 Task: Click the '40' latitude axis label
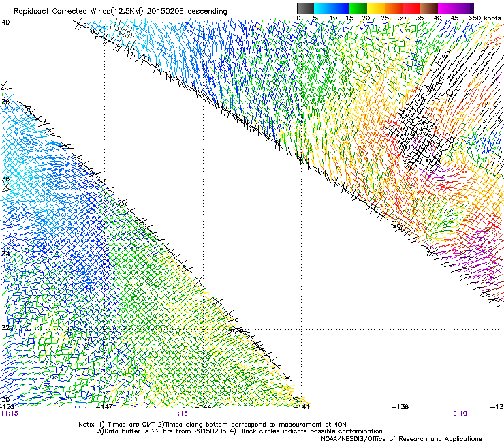click(5, 22)
